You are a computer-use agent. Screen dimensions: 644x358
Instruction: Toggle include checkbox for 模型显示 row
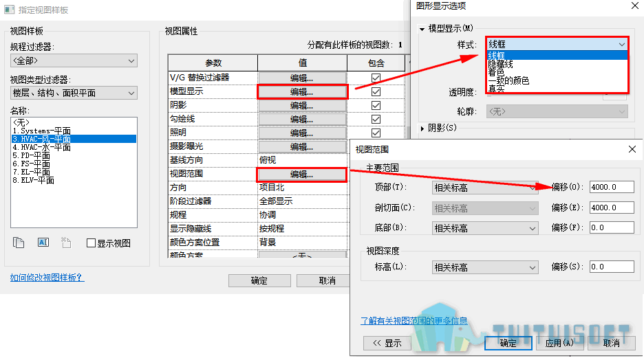376,91
